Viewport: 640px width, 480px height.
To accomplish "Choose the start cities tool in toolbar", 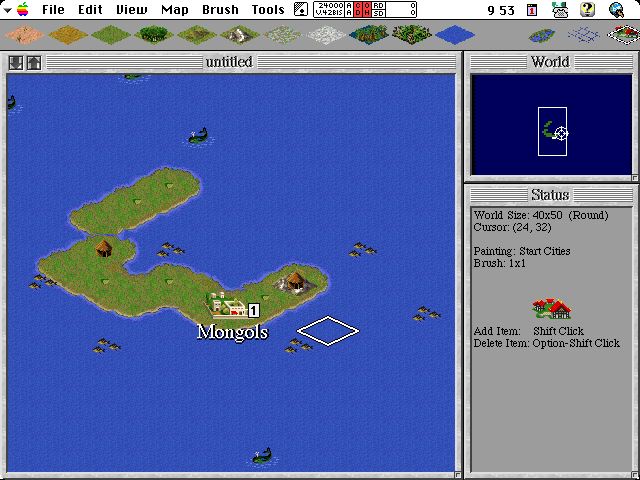I will 623,34.
